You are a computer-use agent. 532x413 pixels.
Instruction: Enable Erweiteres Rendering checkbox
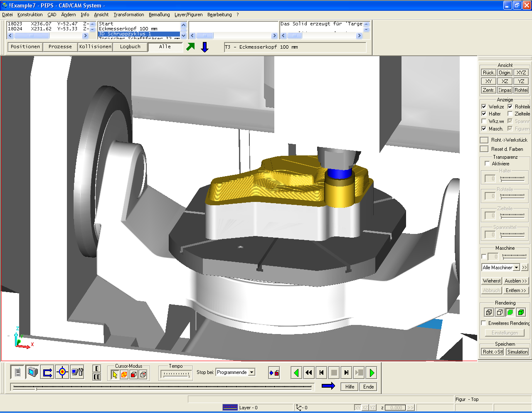click(x=484, y=323)
